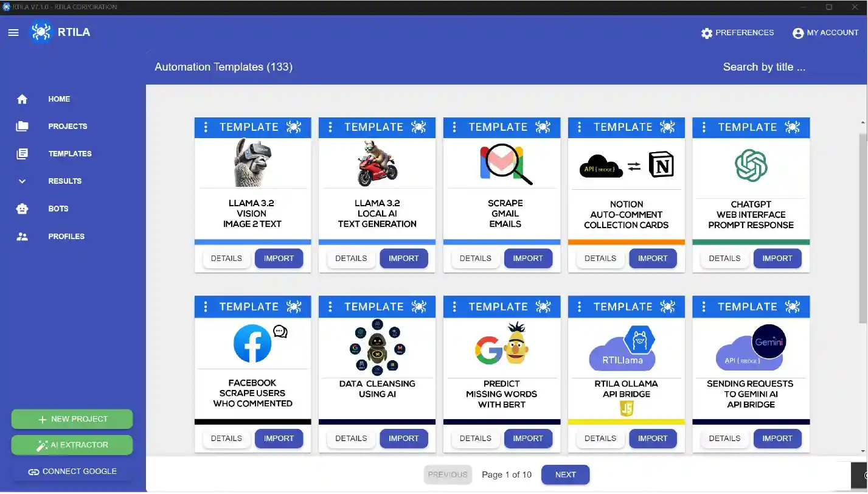Click the Page 1 of 10 text
Image resolution: width=868 pixels, height=494 pixels.
(507, 475)
